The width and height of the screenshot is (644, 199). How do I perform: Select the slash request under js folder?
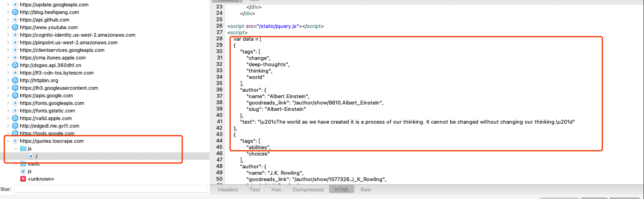(105, 156)
